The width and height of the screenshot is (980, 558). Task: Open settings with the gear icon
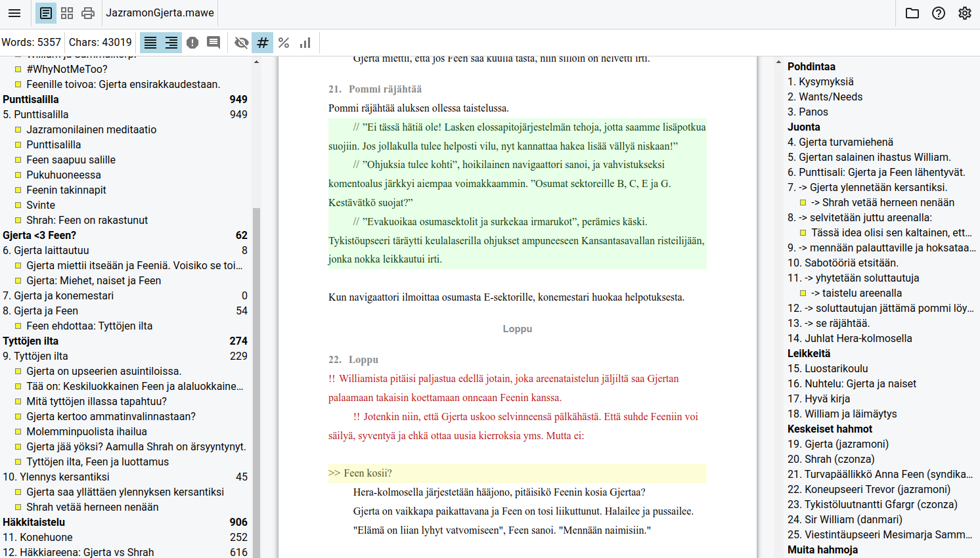pyautogui.click(x=965, y=13)
